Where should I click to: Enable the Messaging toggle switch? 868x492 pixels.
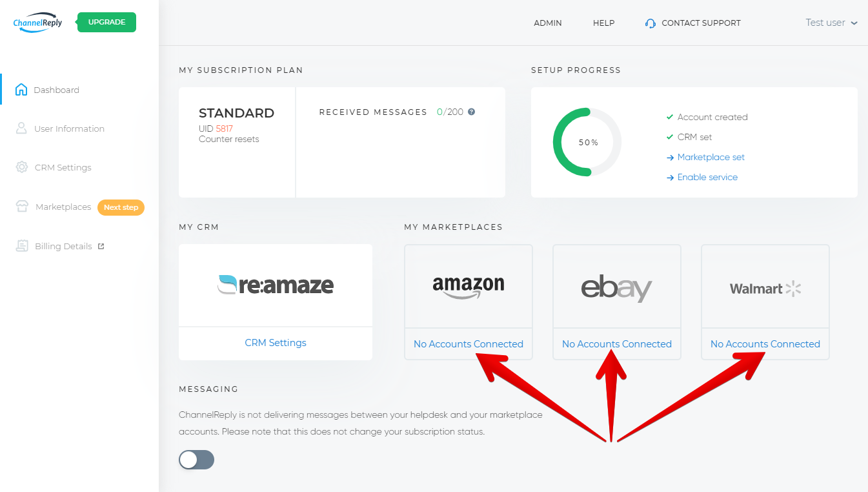coord(196,460)
